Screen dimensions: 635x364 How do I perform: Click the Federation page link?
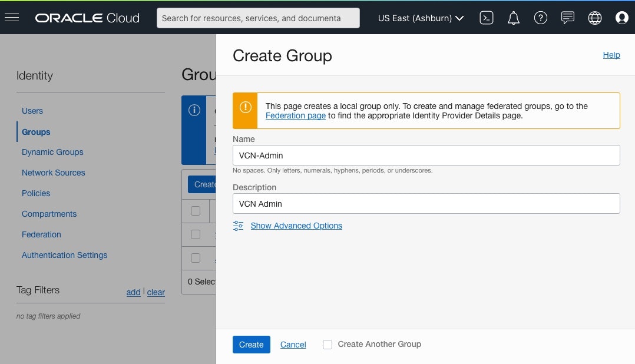[x=296, y=116]
